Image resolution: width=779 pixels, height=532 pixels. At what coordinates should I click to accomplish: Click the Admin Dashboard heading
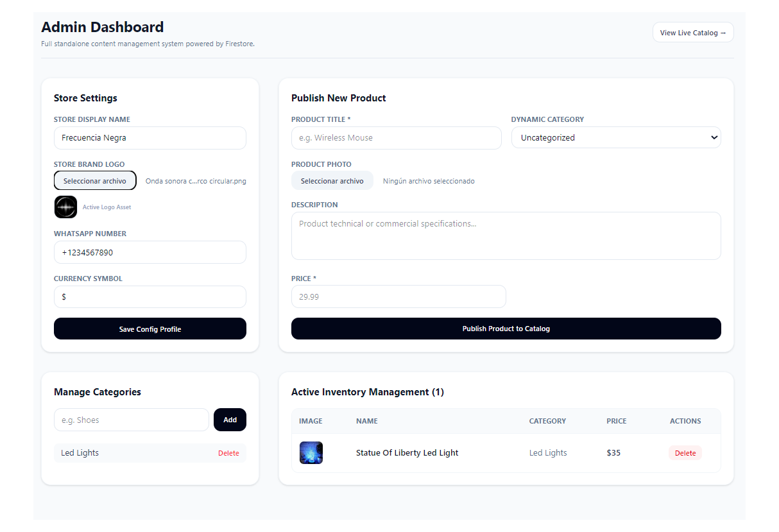pyautogui.click(x=103, y=27)
